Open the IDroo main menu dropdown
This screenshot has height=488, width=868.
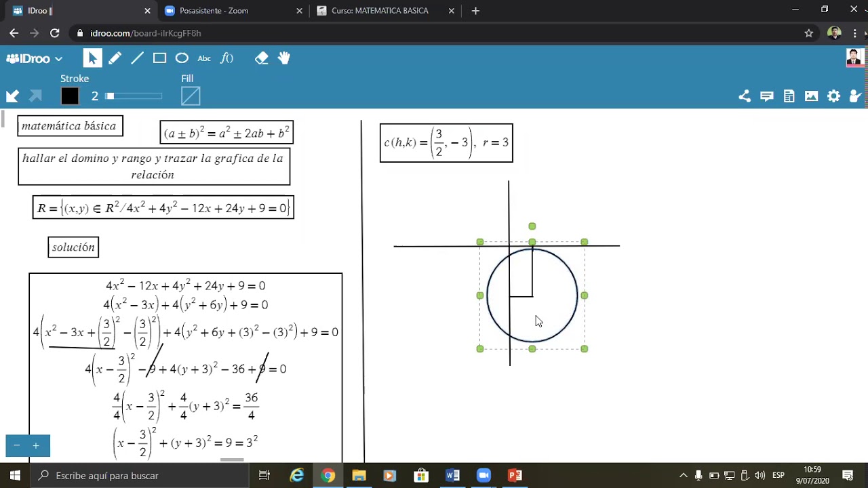35,58
